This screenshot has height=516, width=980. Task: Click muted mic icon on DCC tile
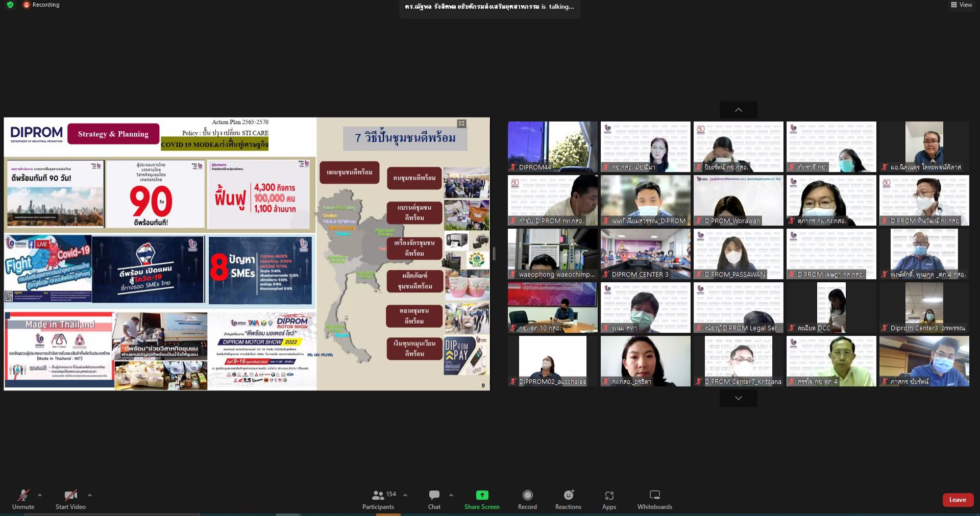[792, 328]
